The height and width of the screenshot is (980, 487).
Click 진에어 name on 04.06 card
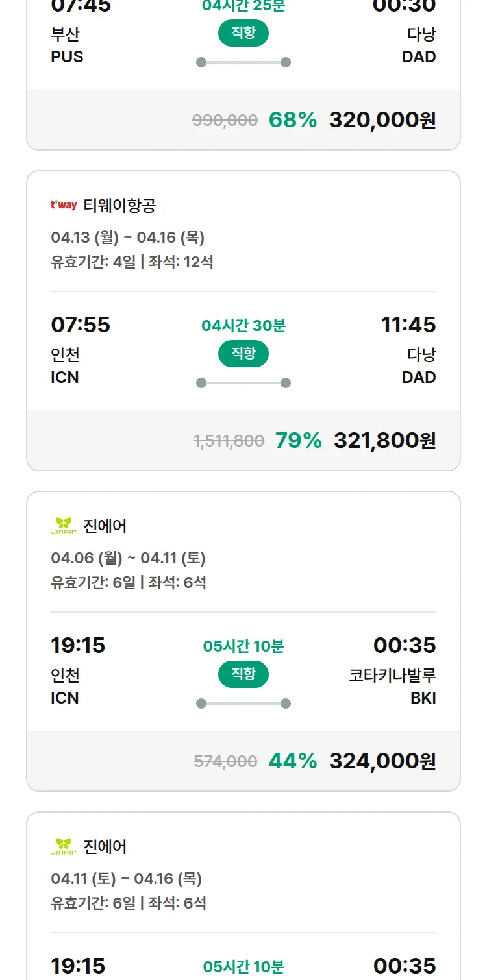(105, 526)
